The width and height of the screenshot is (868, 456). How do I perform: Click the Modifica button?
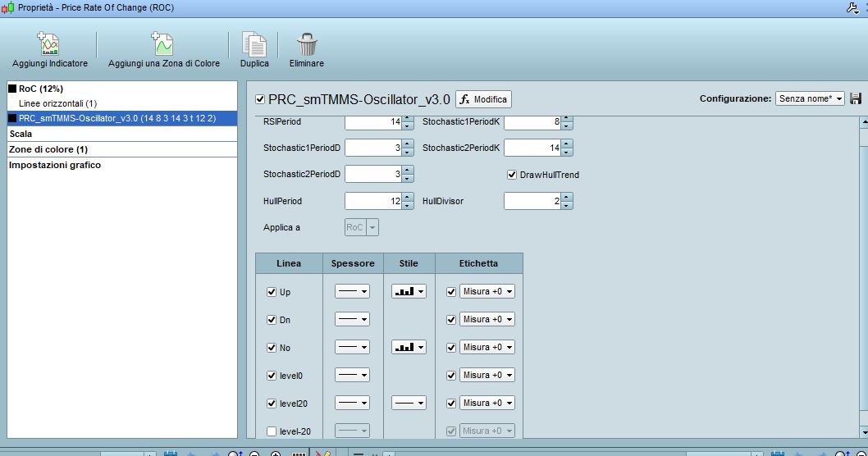click(483, 99)
